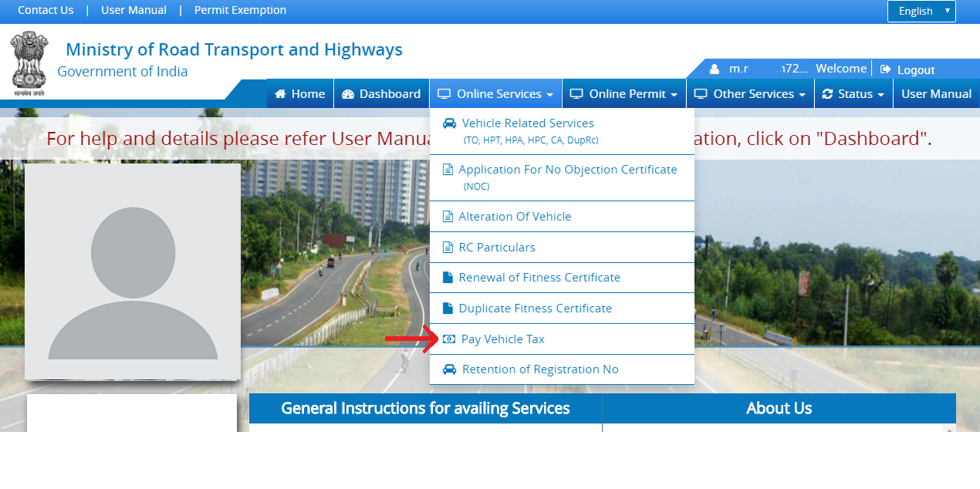The width and height of the screenshot is (980, 489).
Task: Click document icon beside Alteration Of Vehicle
Action: 448,217
